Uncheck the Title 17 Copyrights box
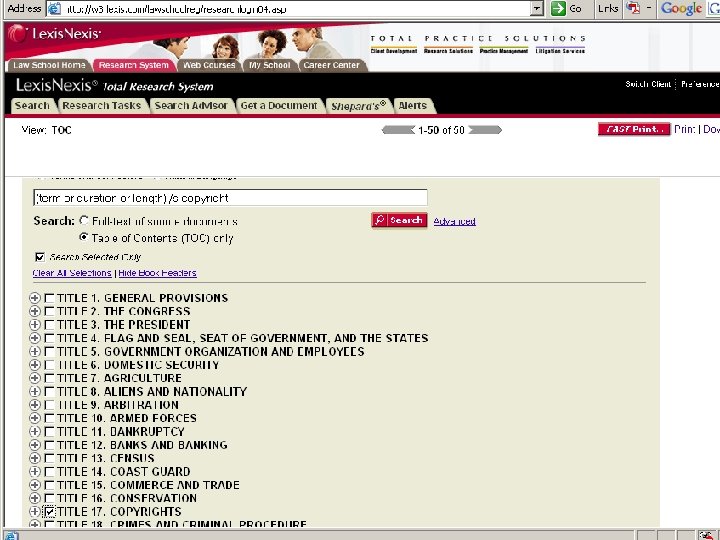720x540 pixels. (x=49, y=512)
